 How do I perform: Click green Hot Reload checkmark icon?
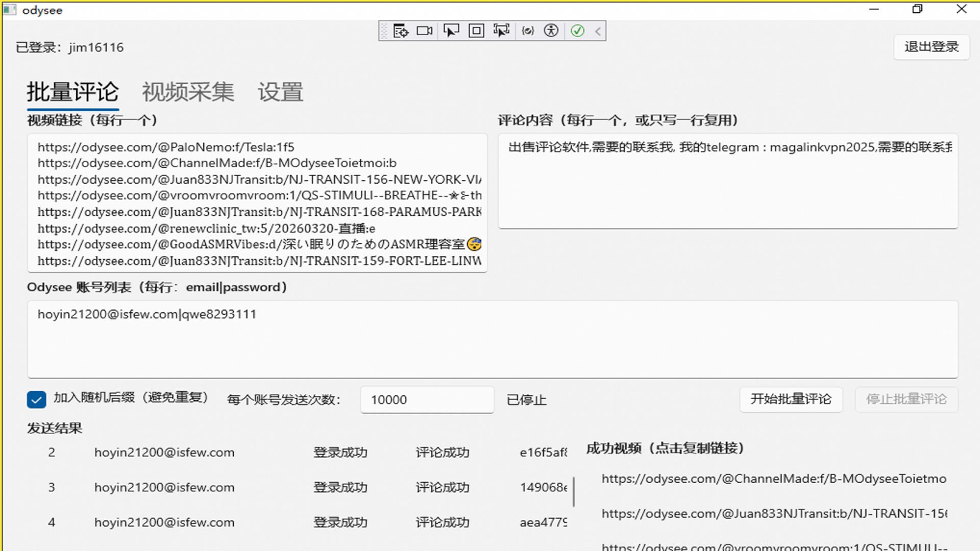pos(577,31)
